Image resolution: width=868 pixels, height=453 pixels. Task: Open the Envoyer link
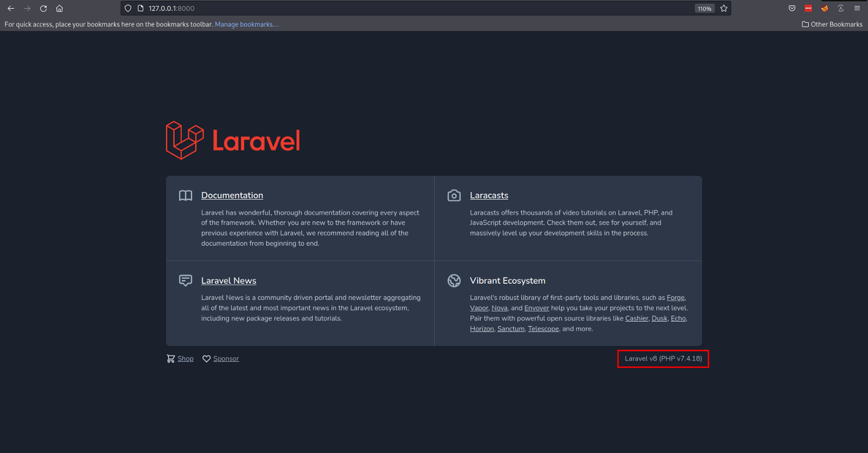point(537,308)
